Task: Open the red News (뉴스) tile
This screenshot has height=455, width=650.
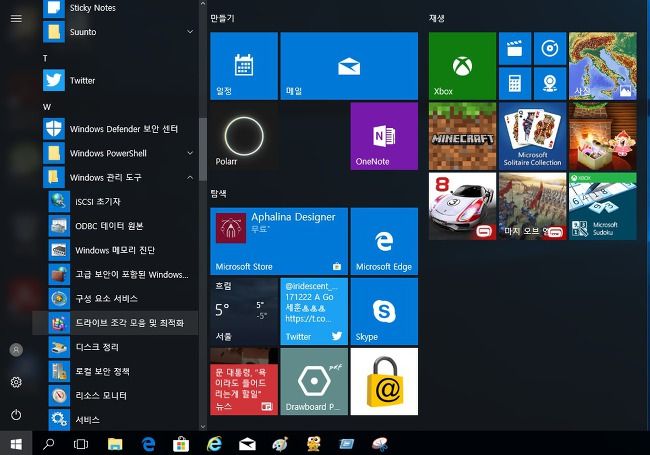Action: 244,382
